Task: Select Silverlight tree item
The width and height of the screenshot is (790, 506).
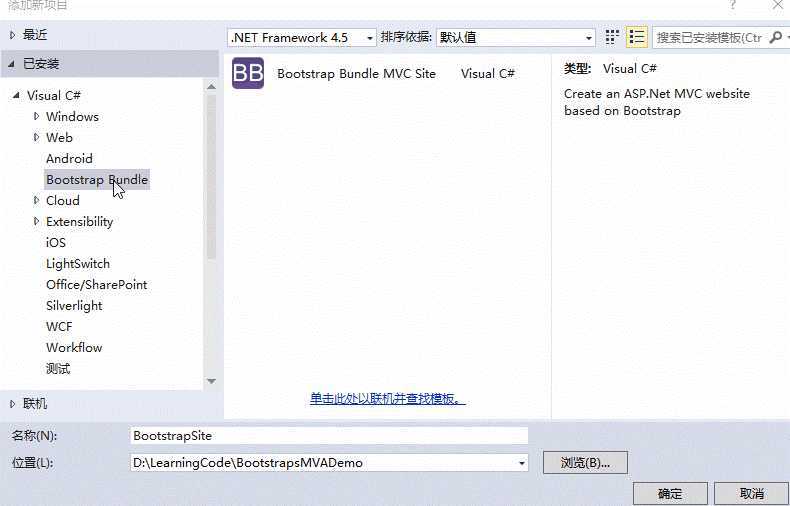Action: pyautogui.click(x=74, y=306)
